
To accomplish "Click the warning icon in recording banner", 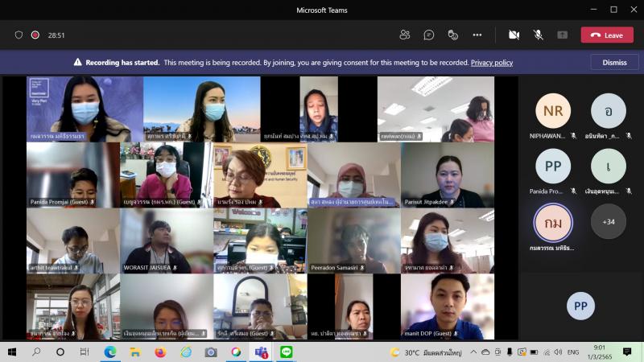I will (77, 62).
